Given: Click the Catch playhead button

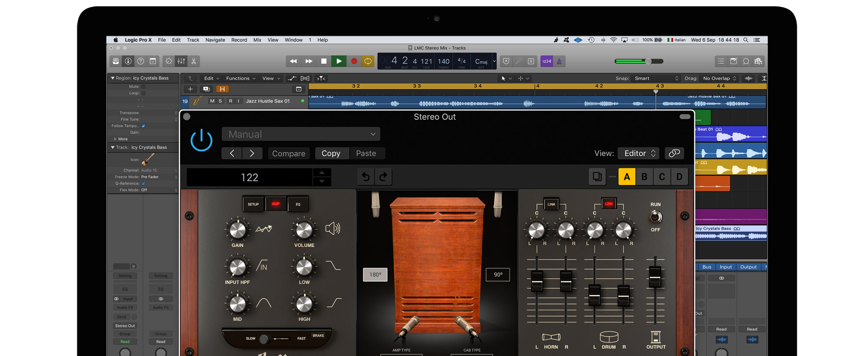Looking at the screenshot, I should 321,78.
